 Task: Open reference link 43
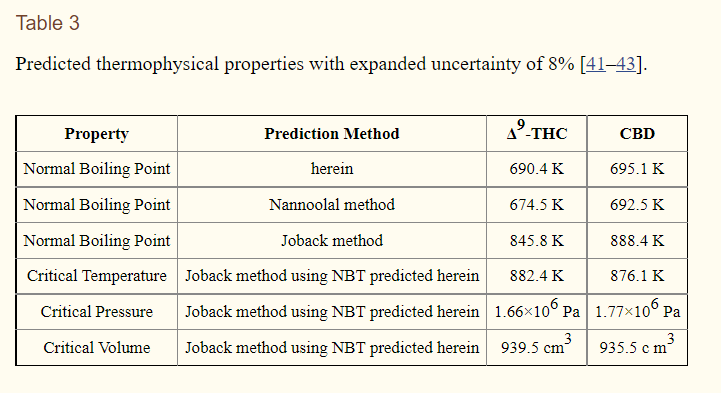click(x=626, y=64)
